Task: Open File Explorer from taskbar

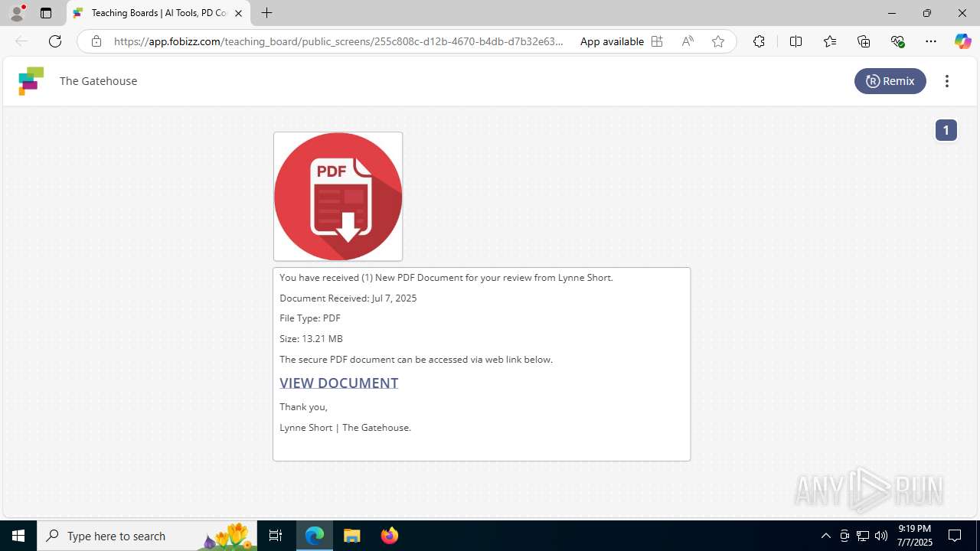Action: (x=352, y=536)
